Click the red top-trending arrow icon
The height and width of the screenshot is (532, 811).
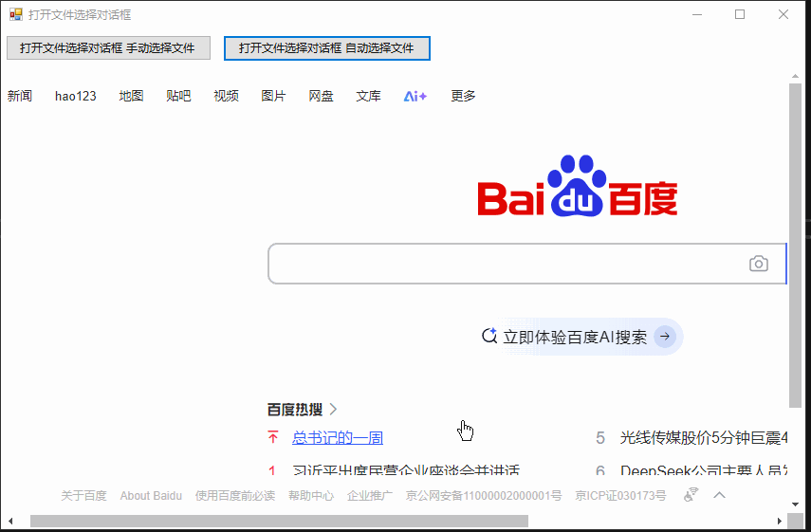pos(273,437)
